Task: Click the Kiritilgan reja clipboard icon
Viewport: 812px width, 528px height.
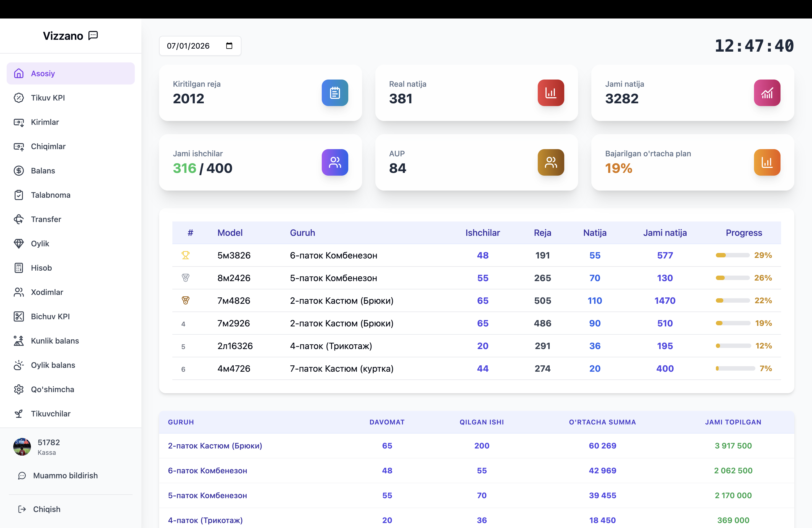Action: [x=334, y=93]
